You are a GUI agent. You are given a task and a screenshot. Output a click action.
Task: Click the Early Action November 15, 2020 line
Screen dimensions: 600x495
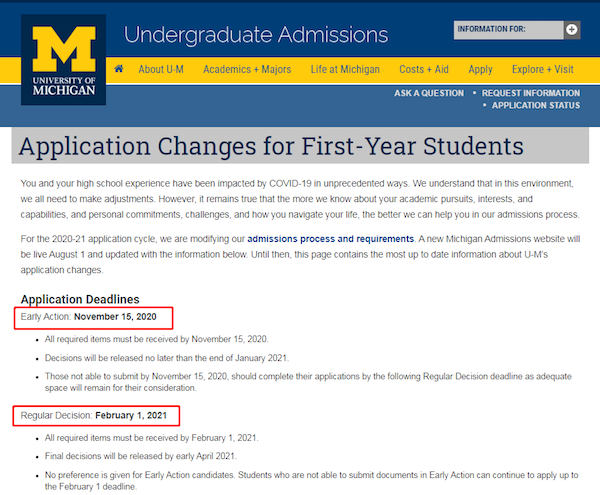coord(88,317)
